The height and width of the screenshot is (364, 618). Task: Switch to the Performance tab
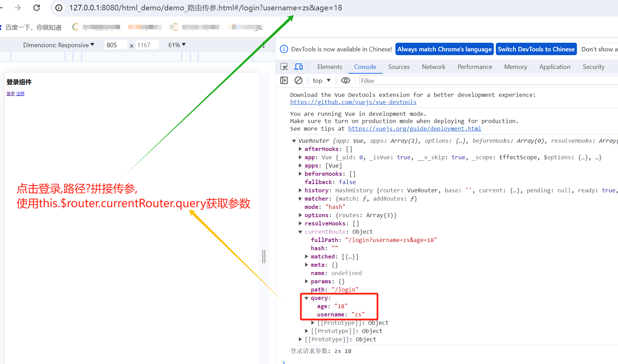[475, 67]
